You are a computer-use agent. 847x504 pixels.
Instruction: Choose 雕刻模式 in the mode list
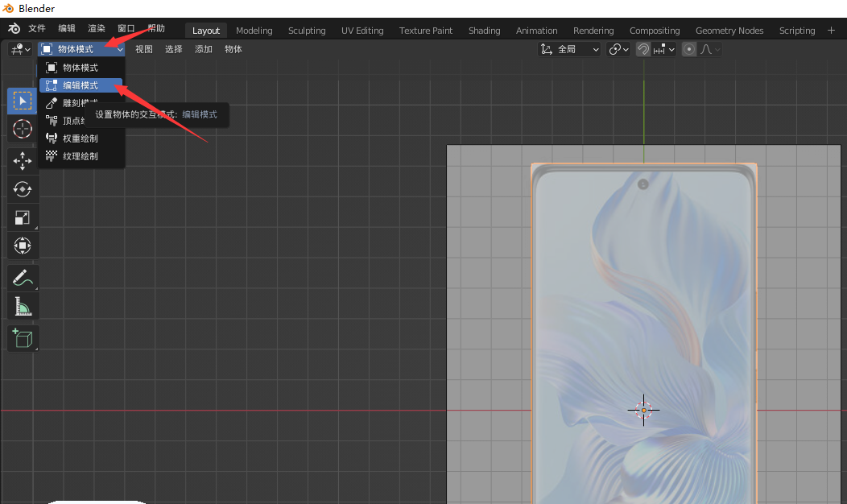[x=81, y=102]
